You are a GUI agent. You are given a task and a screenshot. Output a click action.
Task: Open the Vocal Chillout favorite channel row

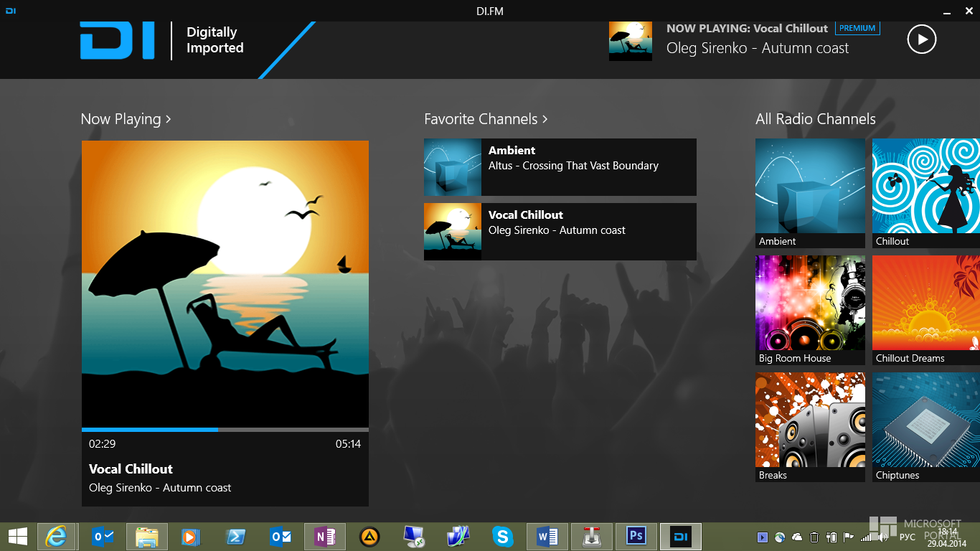560,232
